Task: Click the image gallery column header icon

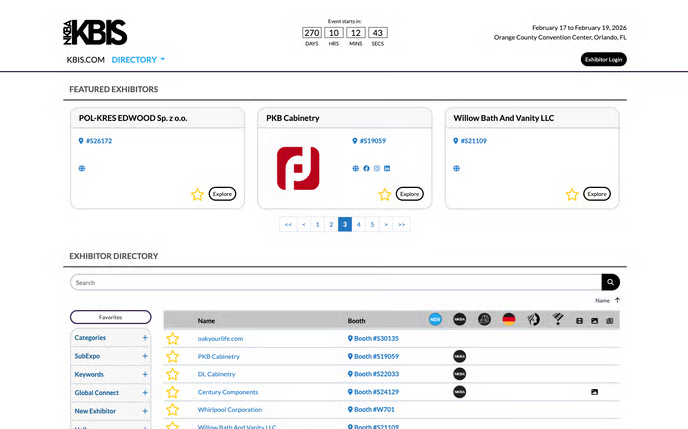Action: [x=595, y=321]
